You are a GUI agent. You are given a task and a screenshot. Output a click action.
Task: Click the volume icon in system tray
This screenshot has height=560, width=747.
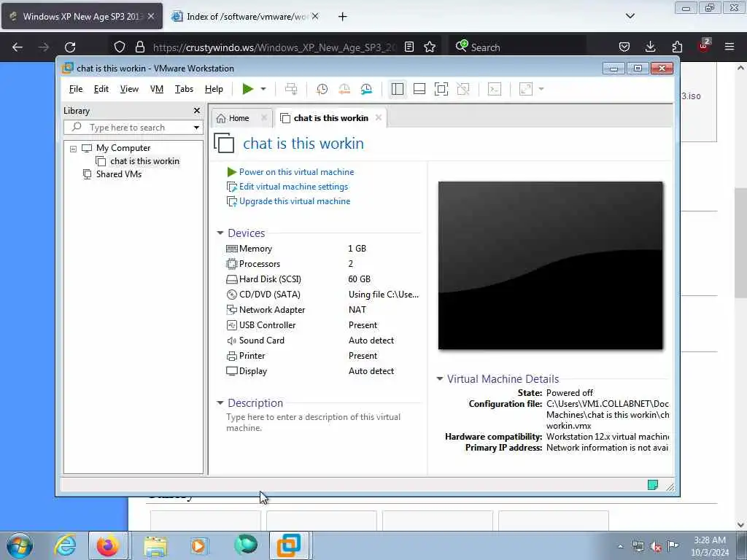pyautogui.click(x=656, y=547)
